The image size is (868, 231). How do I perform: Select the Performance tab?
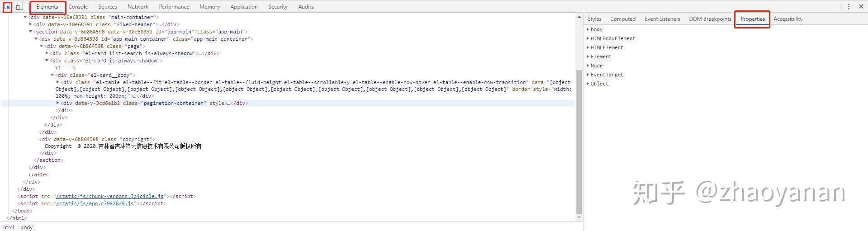174,7
